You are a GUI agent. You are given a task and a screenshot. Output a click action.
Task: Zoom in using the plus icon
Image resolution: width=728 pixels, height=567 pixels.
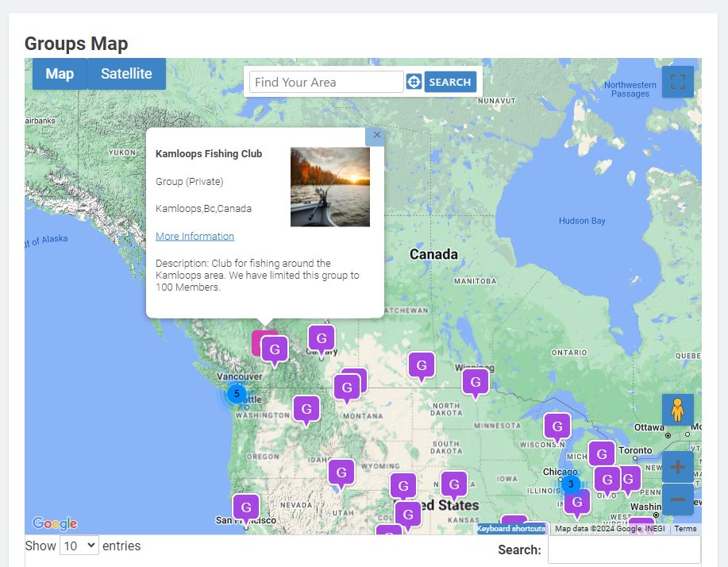coord(676,466)
